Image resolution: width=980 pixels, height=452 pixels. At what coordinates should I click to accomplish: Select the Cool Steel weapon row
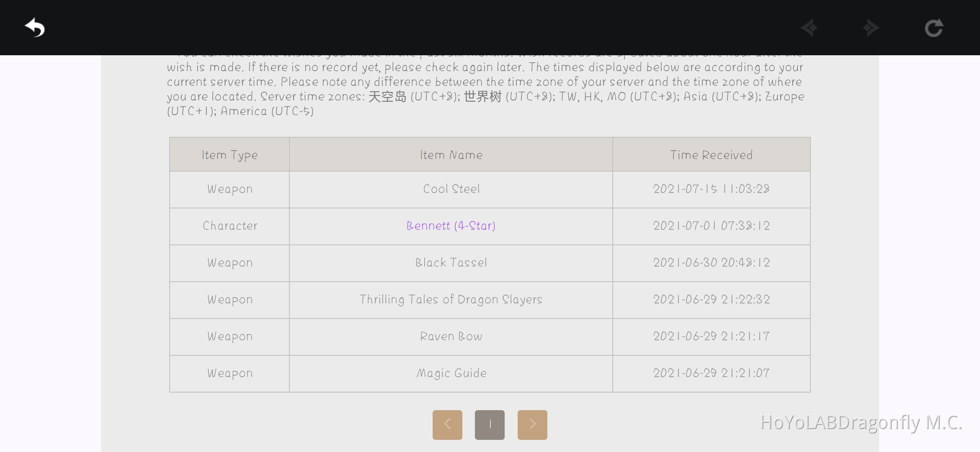tap(451, 189)
